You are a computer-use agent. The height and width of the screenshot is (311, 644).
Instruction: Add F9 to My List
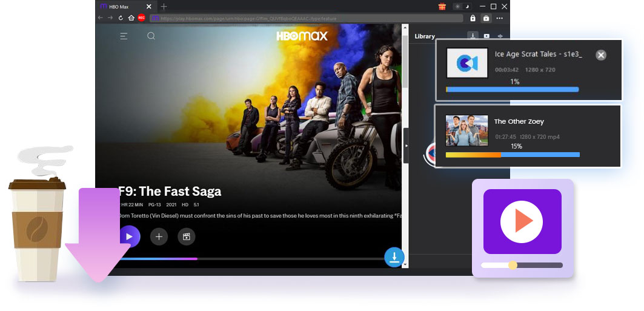(x=159, y=236)
